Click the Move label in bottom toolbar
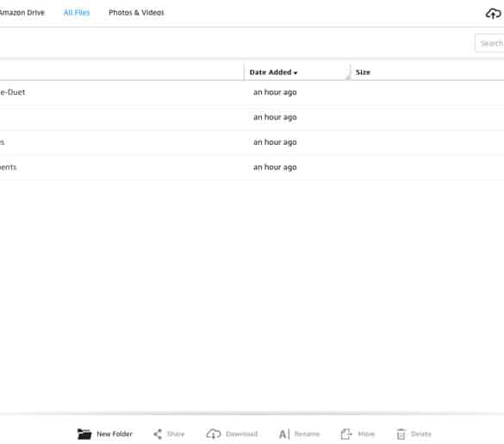Screen dimensions: 504x444 coord(366,434)
